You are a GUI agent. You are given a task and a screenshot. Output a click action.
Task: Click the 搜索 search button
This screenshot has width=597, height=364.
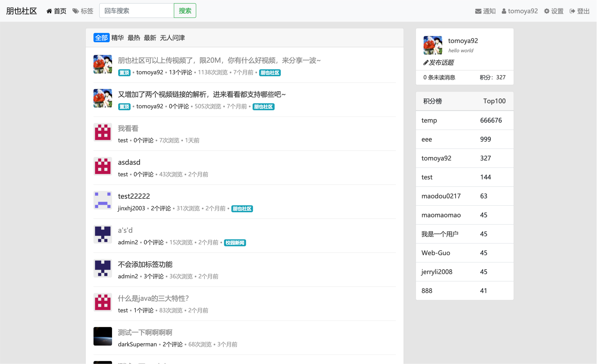185,10
